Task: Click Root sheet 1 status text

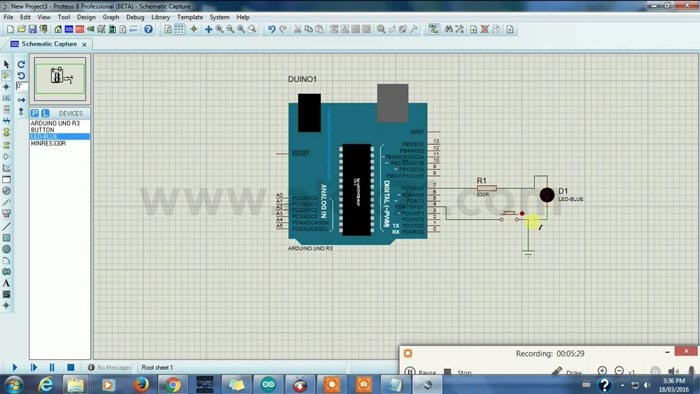Action: click(157, 368)
